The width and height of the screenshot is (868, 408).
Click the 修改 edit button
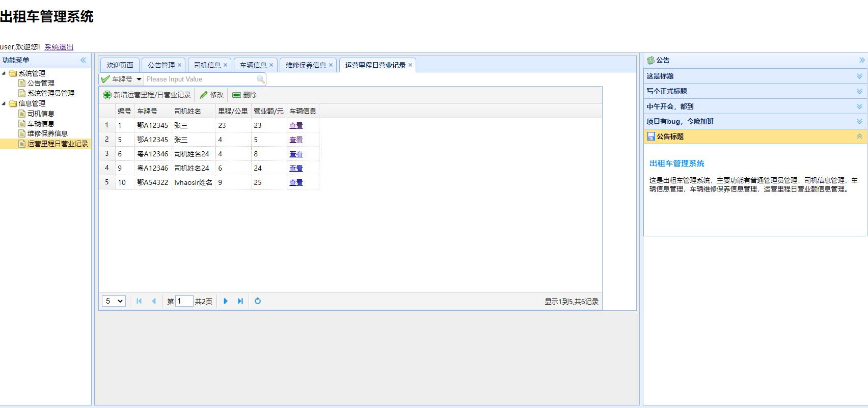pyautogui.click(x=212, y=95)
